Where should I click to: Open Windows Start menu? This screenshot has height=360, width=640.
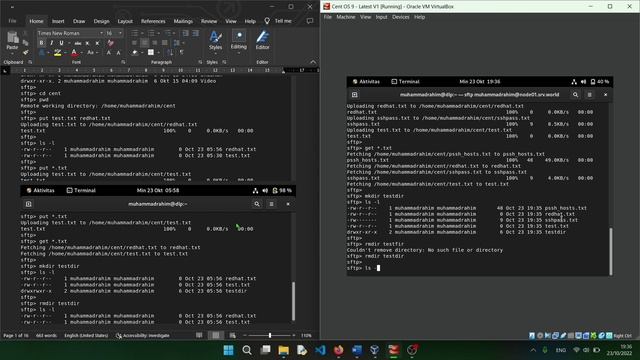(x=229, y=350)
